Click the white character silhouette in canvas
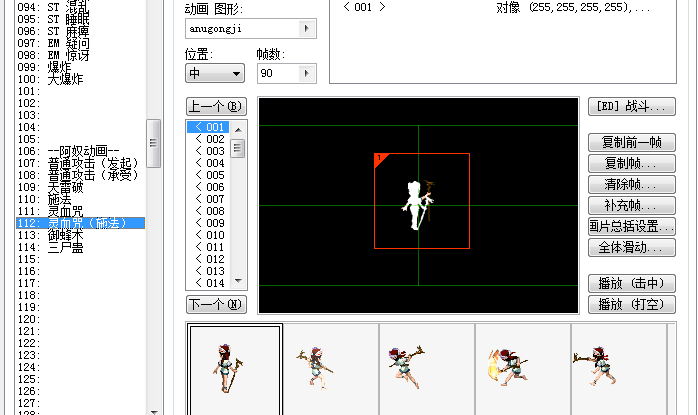This screenshot has height=415, width=698. click(416, 205)
